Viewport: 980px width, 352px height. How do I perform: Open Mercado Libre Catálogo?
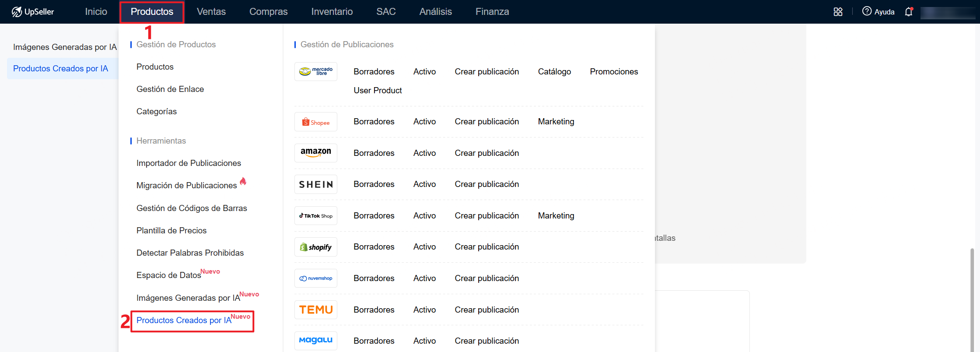554,71
